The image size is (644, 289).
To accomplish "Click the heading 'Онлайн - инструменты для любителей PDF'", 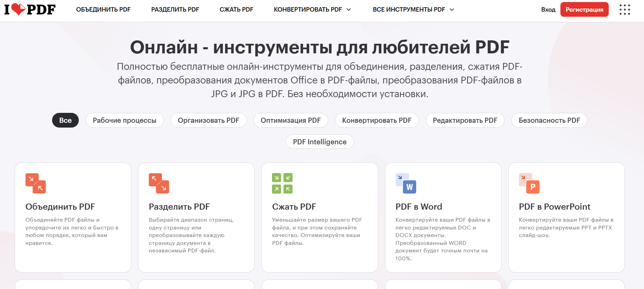I will click(x=320, y=47).
